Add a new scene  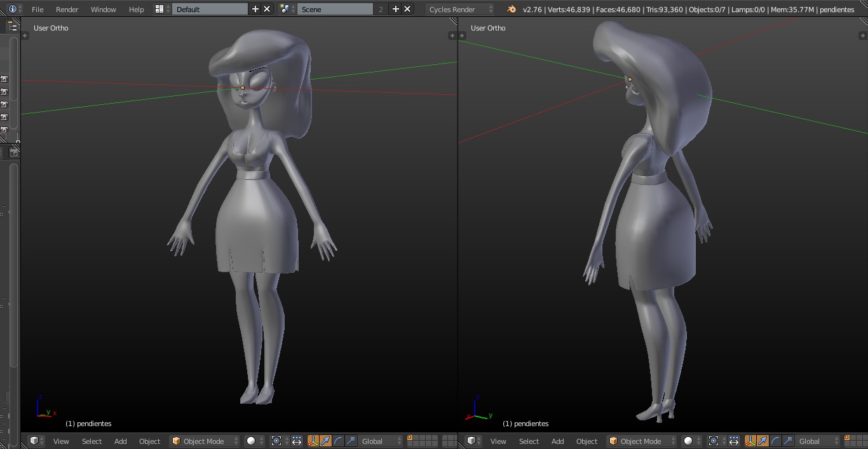pos(396,9)
